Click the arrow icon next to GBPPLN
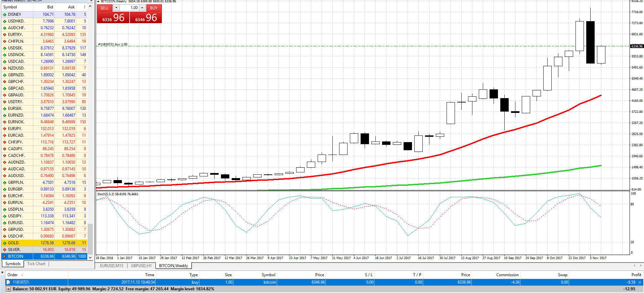Viewport: 644px width, 293px height. 5,182
